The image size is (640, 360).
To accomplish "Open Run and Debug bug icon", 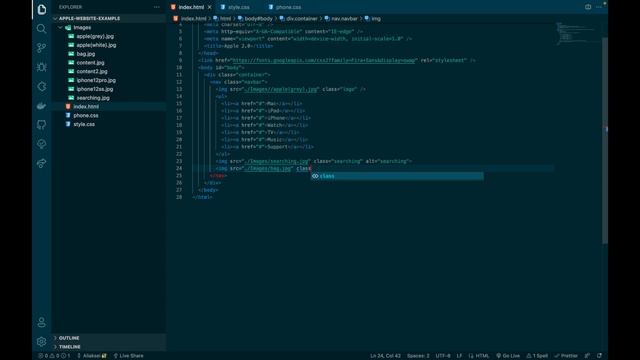I will pyautogui.click(x=42, y=67).
